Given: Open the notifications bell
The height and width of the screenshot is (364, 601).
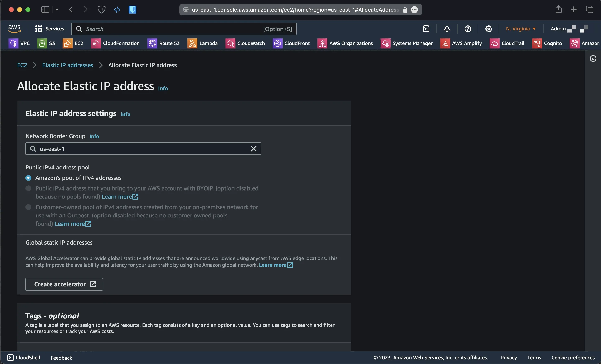Looking at the screenshot, I should tap(447, 29).
